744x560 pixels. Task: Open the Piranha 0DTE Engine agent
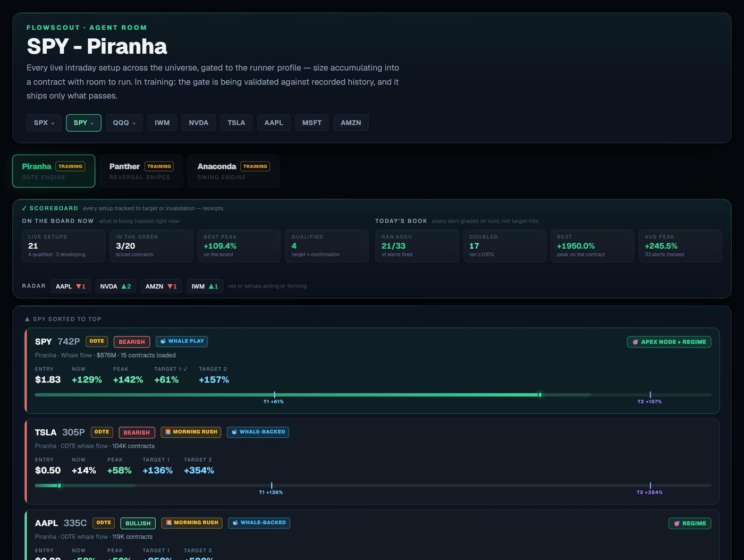[54, 171]
